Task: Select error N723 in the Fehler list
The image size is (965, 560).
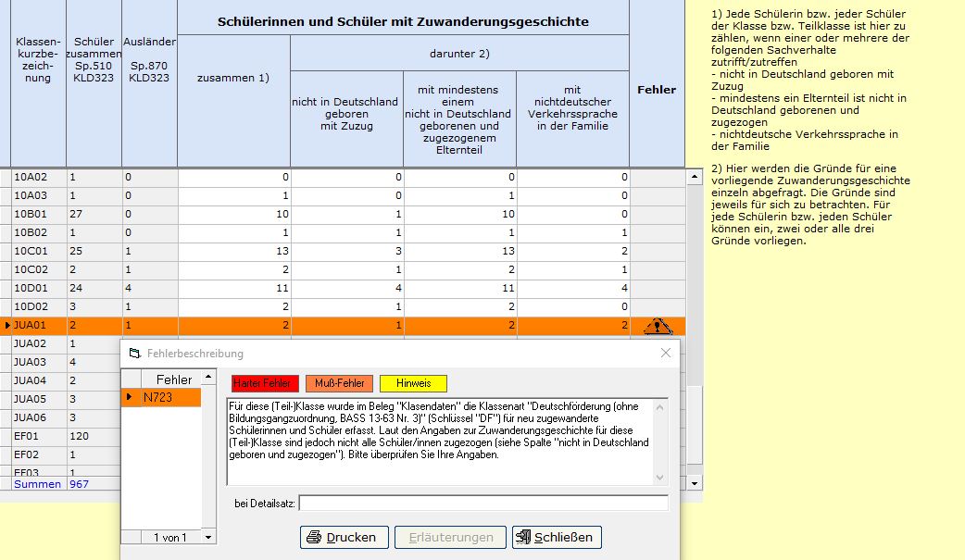Action: coord(171,397)
